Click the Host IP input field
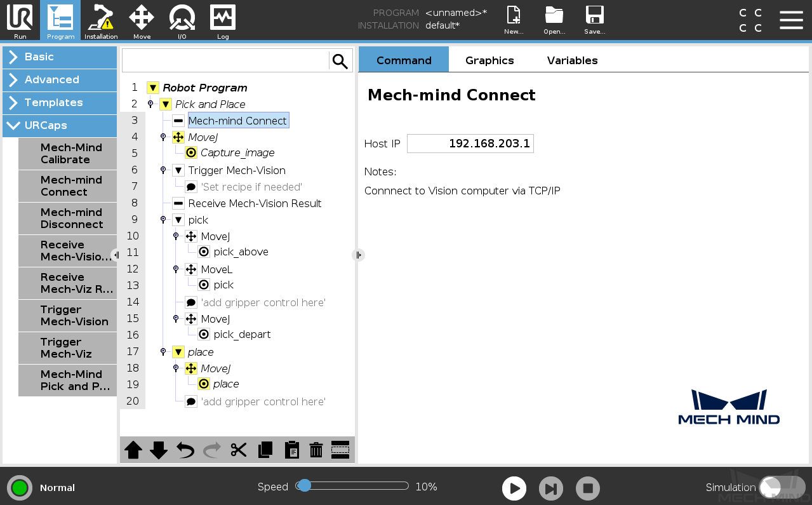 click(470, 144)
